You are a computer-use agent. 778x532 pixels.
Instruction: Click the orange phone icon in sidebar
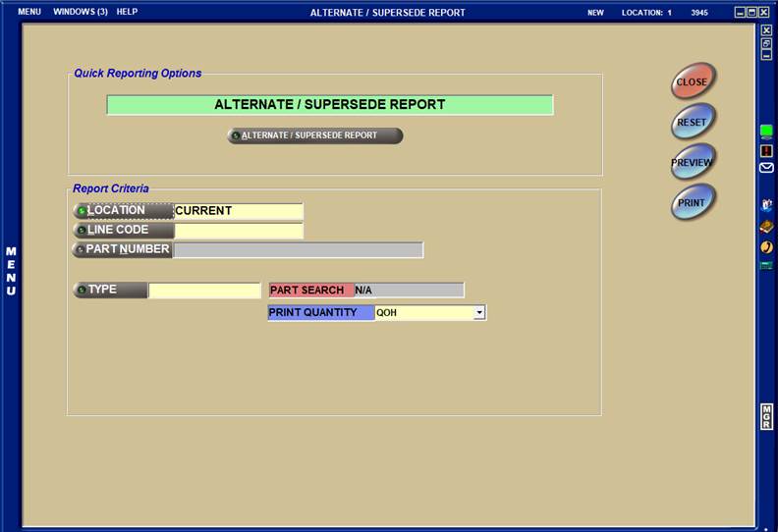767,246
